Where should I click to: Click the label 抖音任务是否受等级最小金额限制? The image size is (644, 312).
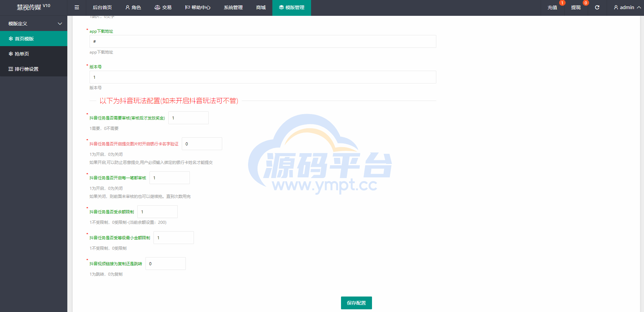coord(120,238)
